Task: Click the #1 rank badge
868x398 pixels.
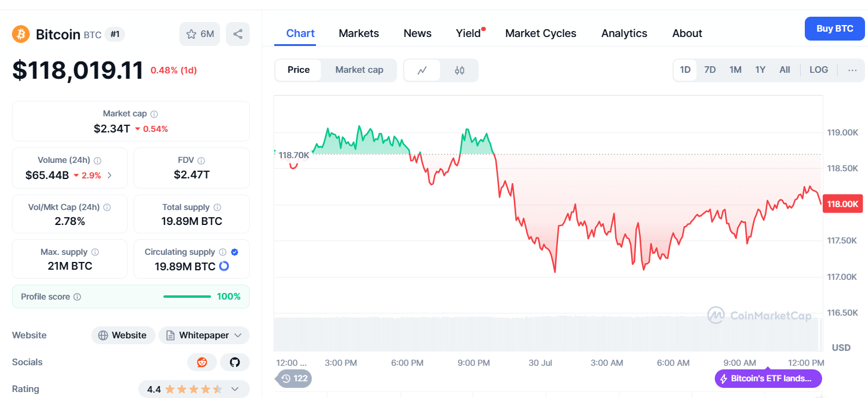Action: [115, 34]
